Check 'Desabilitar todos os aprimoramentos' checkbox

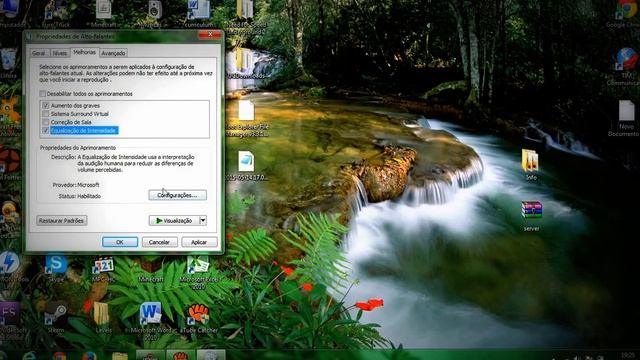[x=43, y=94]
